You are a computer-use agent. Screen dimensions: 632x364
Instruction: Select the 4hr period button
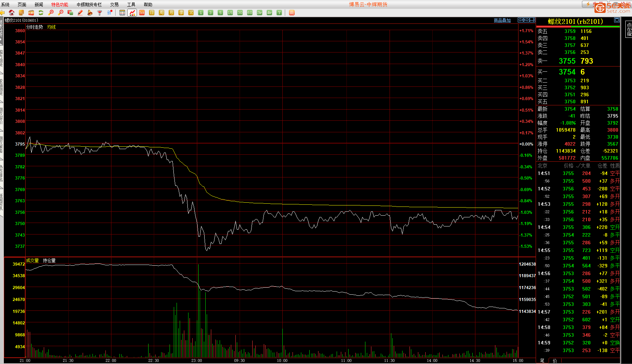[269, 13]
